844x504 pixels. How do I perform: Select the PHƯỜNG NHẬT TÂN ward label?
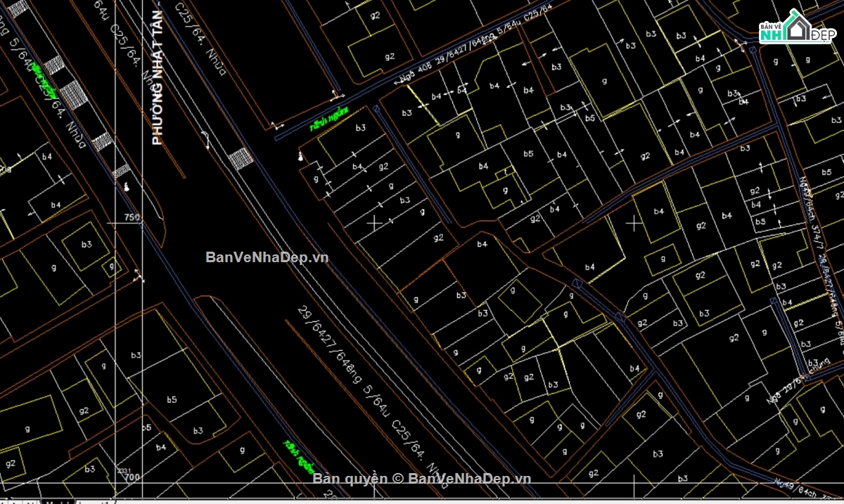(158, 77)
